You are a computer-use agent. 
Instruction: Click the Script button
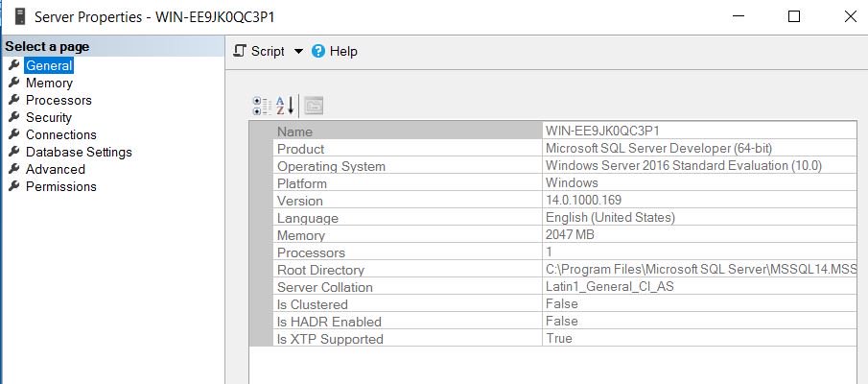pos(259,51)
